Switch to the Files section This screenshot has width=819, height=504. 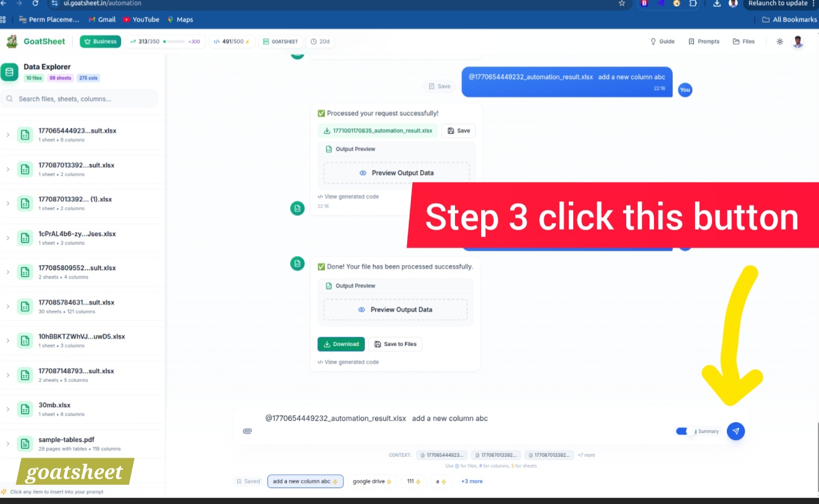coord(743,41)
